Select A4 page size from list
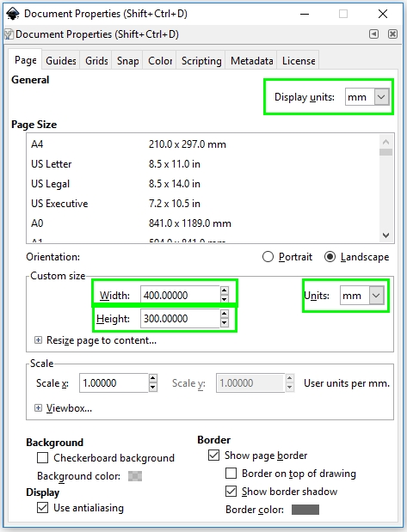This screenshot has height=532, width=407. tap(202, 144)
